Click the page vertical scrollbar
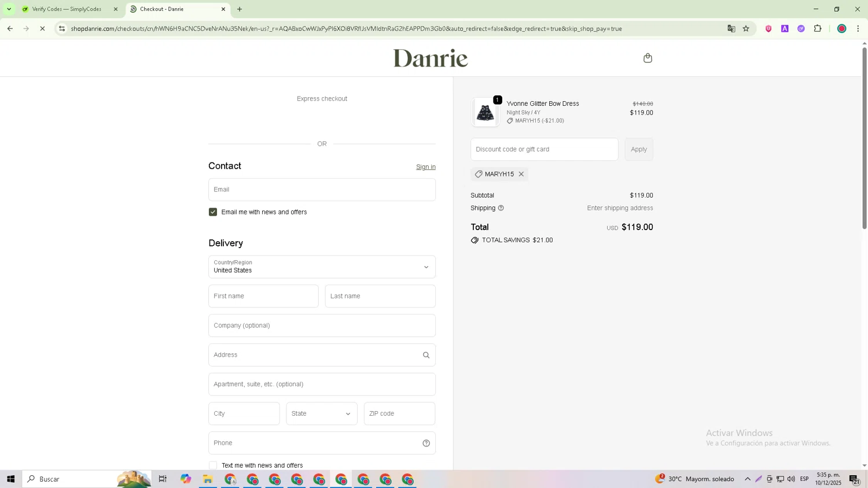 click(865, 139)
